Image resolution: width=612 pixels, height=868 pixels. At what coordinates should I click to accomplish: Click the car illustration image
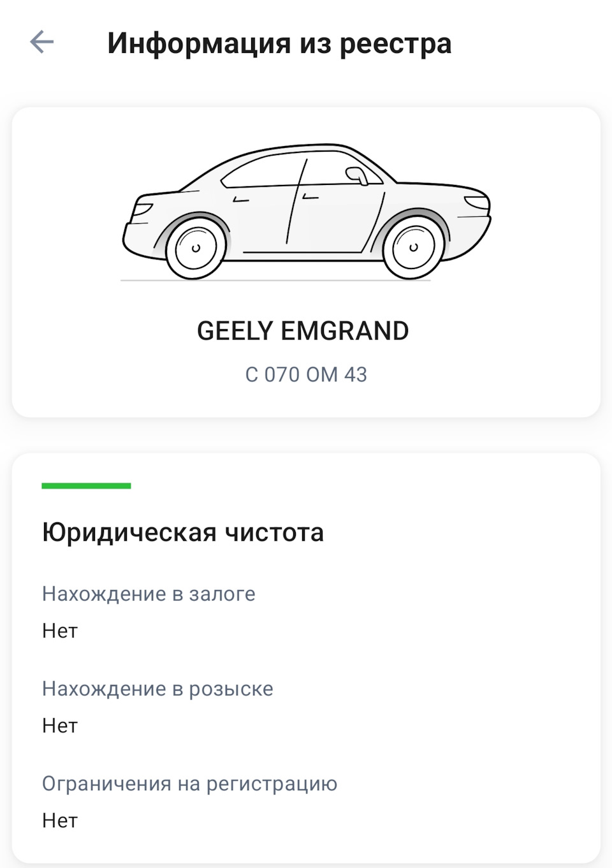[x=306, y=212]
